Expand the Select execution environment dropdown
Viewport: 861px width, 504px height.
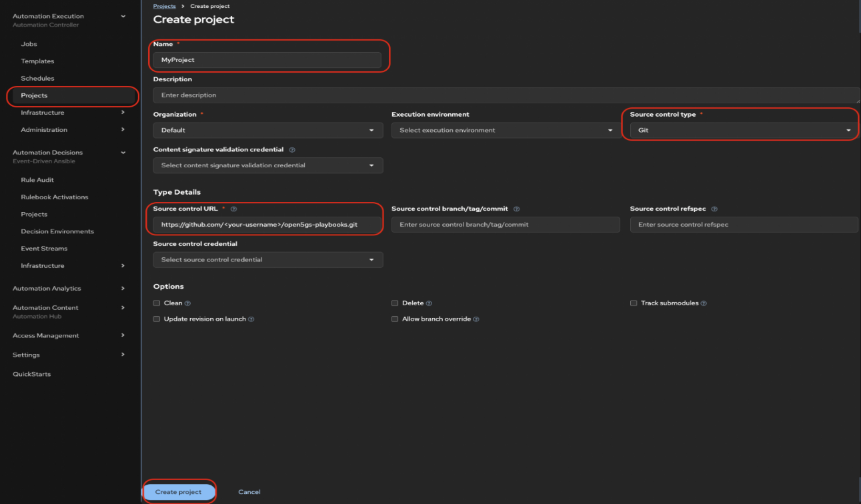pyautogui.click(x=506, y=131)
